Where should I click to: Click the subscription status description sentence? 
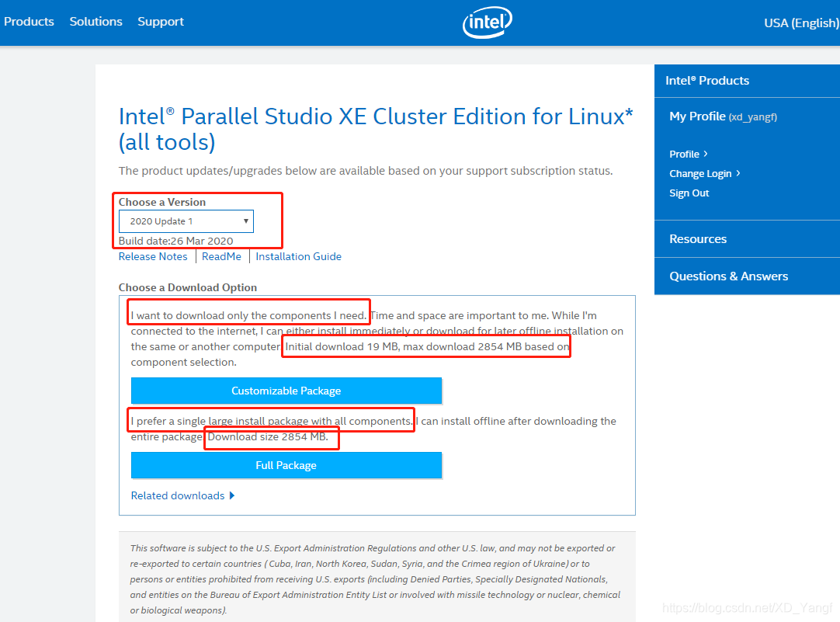pos(366,171)
